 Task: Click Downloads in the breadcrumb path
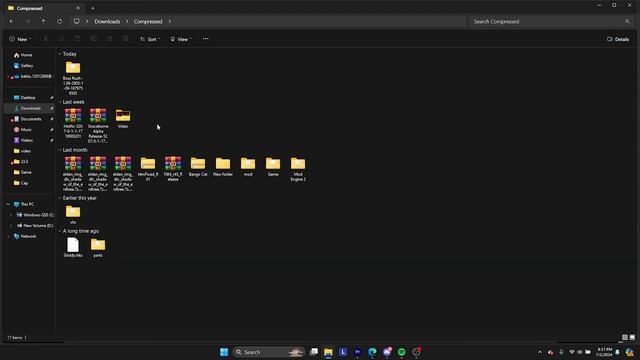107,22
